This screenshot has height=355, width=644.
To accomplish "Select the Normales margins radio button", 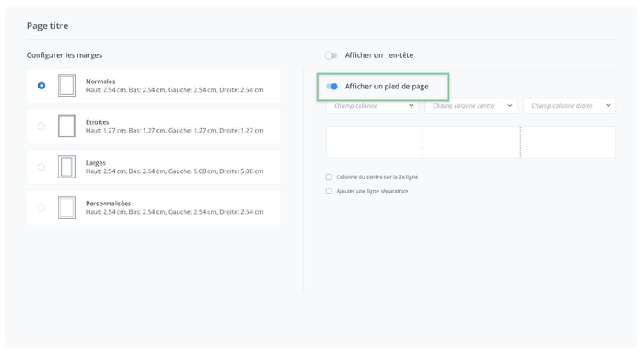I will [x=41, y=86].
